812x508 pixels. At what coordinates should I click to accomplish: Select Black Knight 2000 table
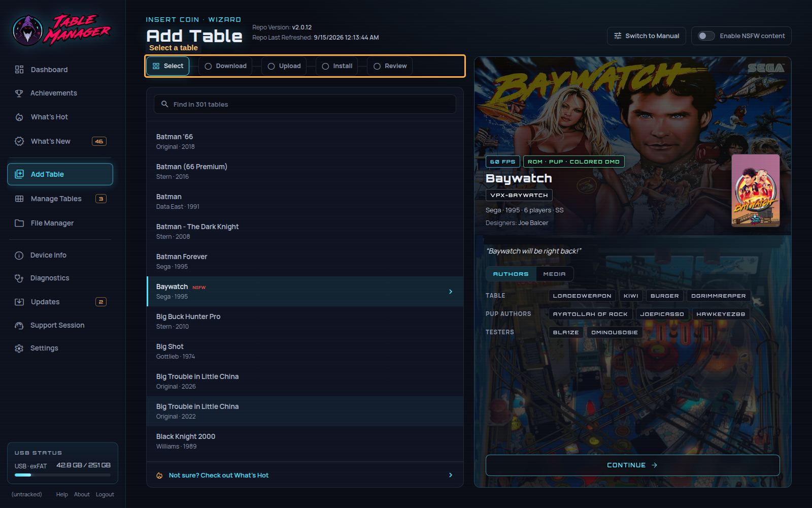point(305,441)
